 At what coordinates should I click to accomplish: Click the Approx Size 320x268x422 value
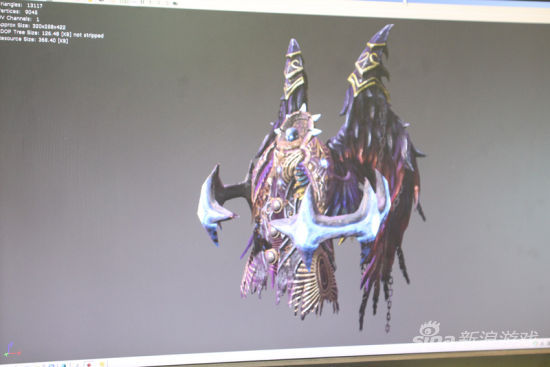[33, 26]
